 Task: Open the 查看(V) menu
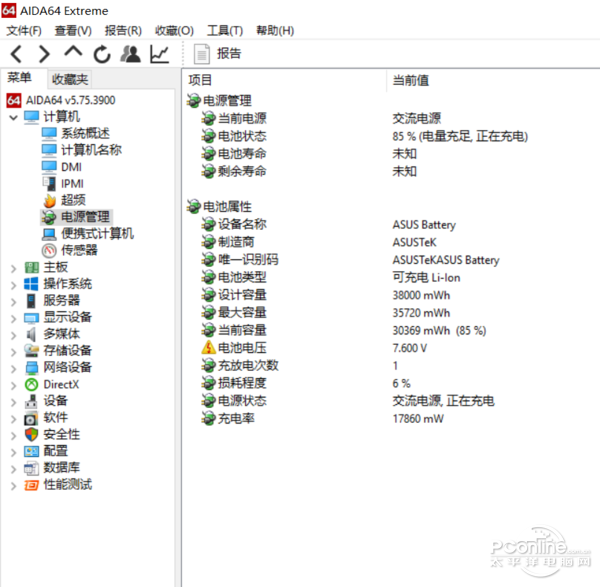73,31
